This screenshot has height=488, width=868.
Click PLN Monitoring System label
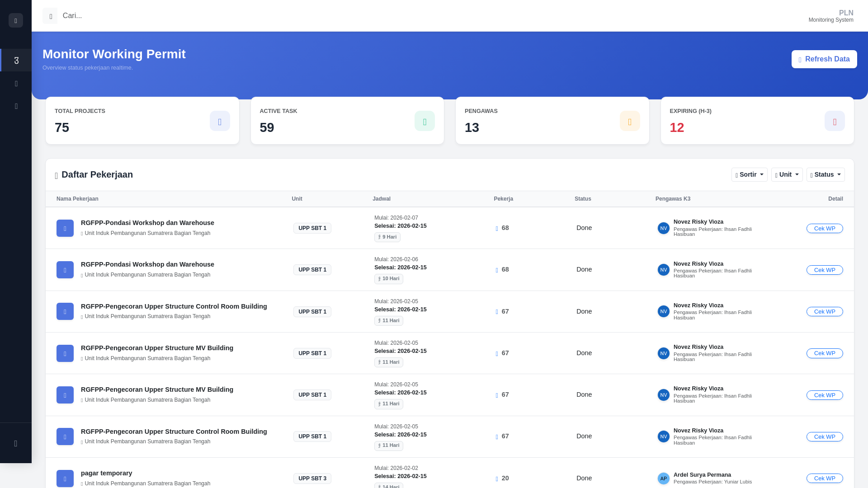click(831, 16)
